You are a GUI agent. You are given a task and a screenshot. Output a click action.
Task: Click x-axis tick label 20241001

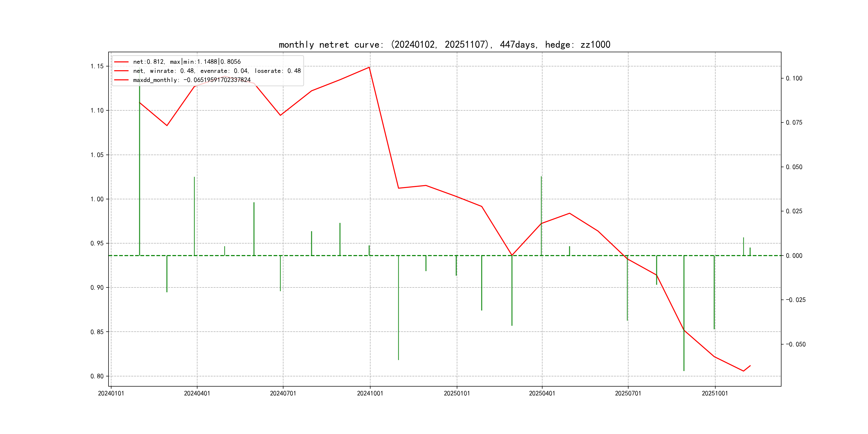(370, 393)
